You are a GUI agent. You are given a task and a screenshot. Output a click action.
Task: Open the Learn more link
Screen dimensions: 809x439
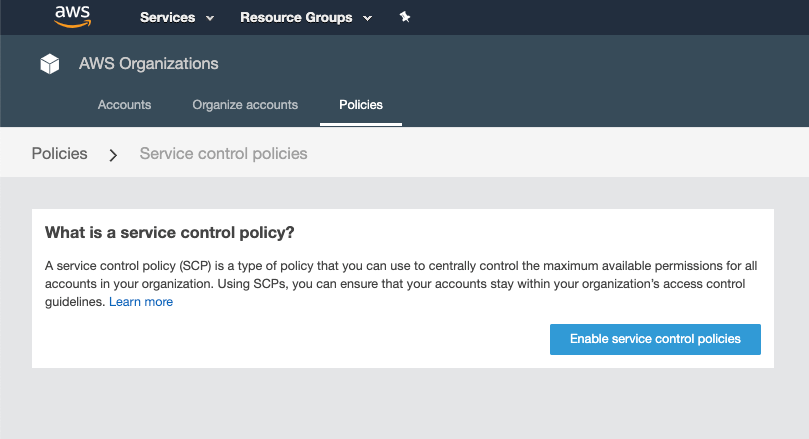[x=141, y=302]
